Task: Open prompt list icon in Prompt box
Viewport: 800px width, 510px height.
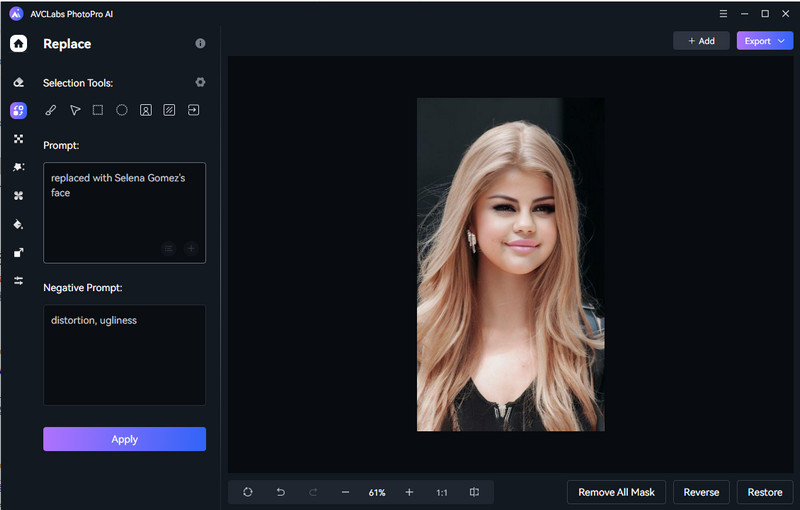Action: (168, 248)
